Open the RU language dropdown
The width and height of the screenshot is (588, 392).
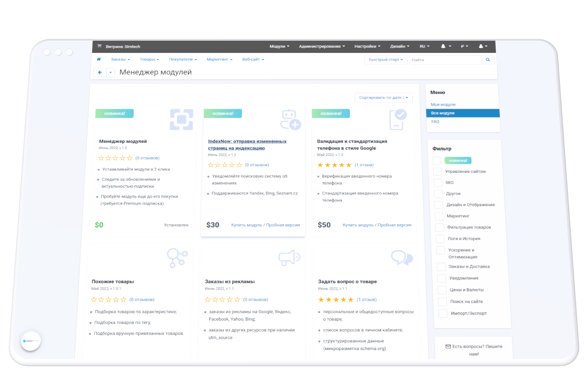coord(424,46)
